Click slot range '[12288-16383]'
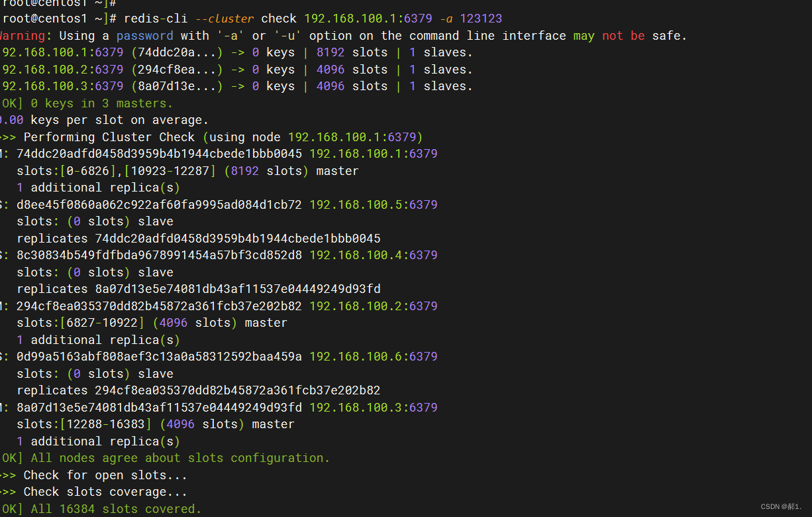The height and width of the screenshot is (517, 812). coord(106,424)
